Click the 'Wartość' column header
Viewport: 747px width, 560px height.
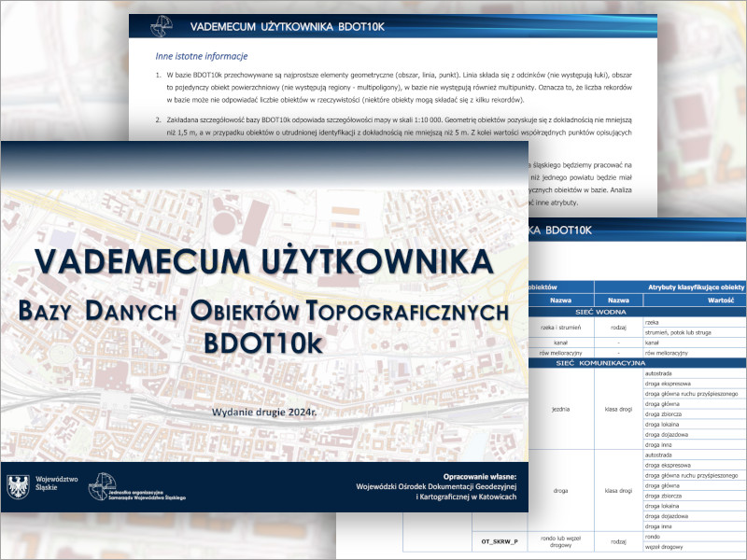click(720, 301)
